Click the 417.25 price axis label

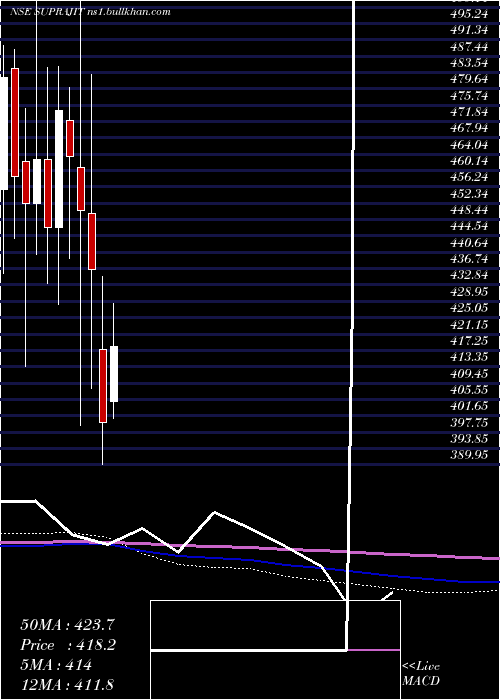(469, 341)
